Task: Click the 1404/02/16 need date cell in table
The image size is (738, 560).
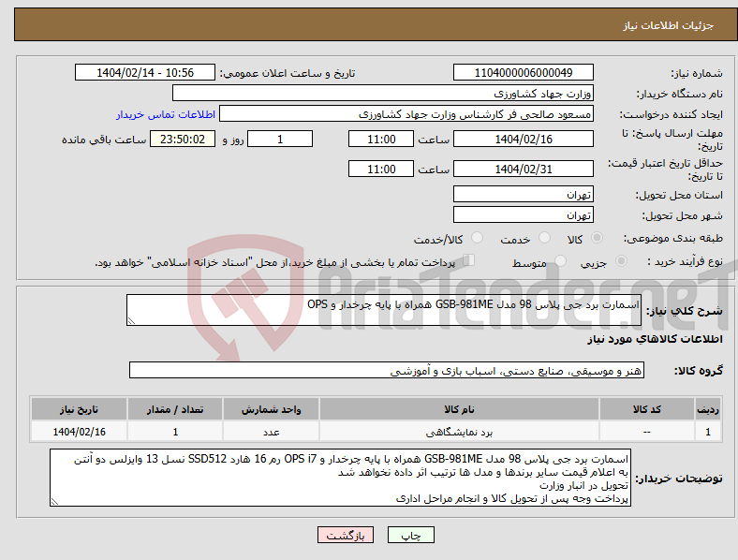Action: (79, 432)
